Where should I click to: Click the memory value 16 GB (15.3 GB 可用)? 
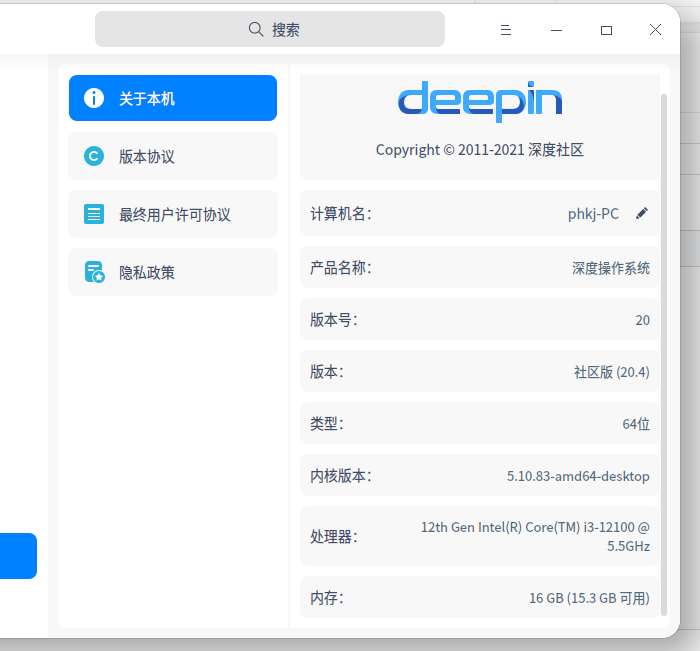[589, 598]
